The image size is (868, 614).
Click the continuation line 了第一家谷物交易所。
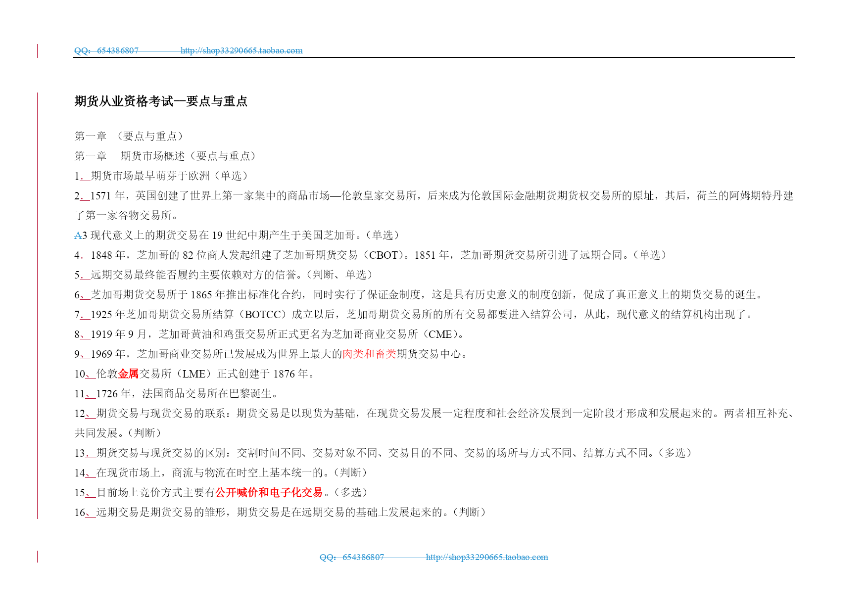pos(127,215)
